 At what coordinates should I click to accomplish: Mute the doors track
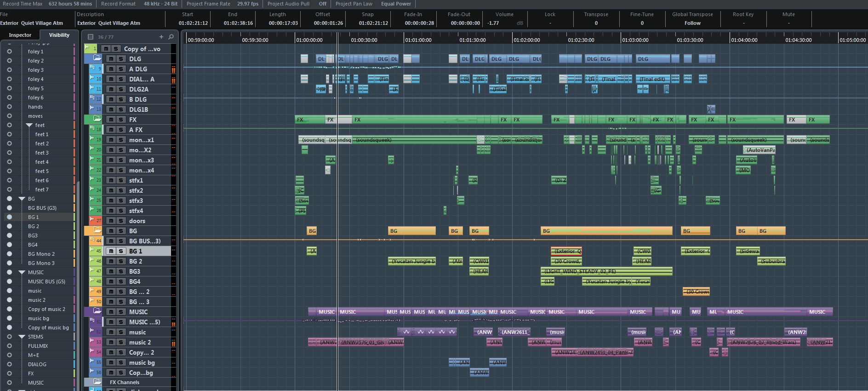click(x=111, y=221)
